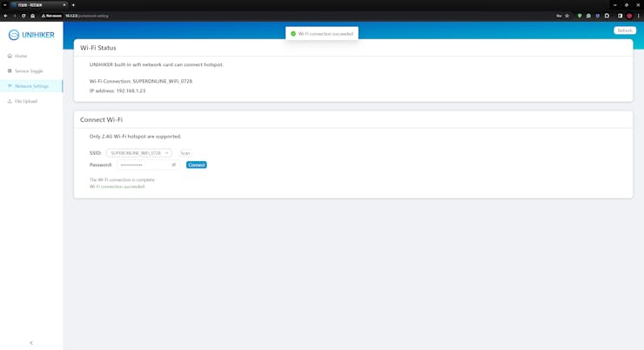The height and width of the screenshot is (350, 644).
Task: Toggle password visibility eye icon
Action: pos(174,165)
